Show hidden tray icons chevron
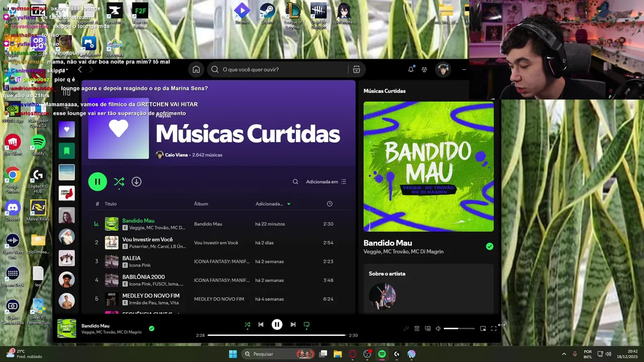Image resolution: width=644 pixels, height=362 pixels. pyautogui.click(x=564, y=354)
